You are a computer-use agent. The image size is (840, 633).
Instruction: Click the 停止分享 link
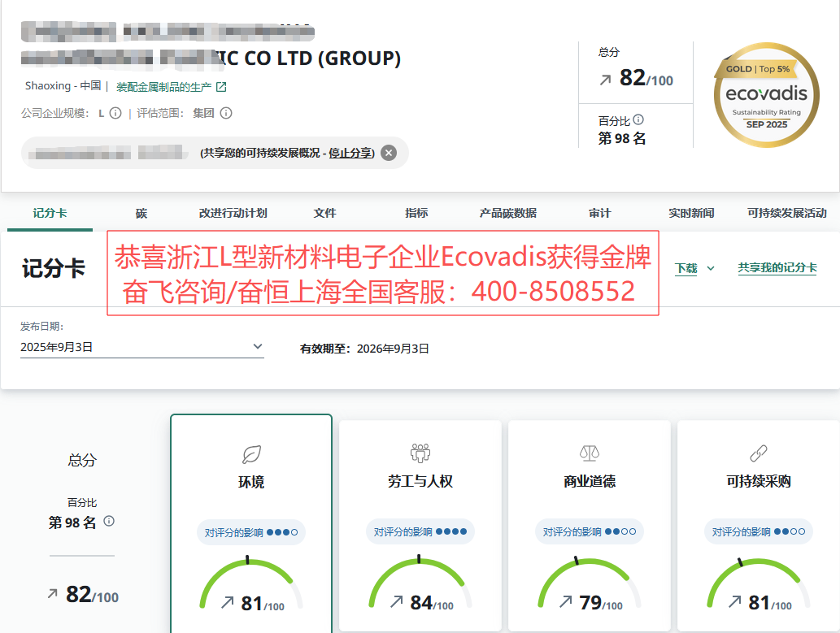coord(350,153)
